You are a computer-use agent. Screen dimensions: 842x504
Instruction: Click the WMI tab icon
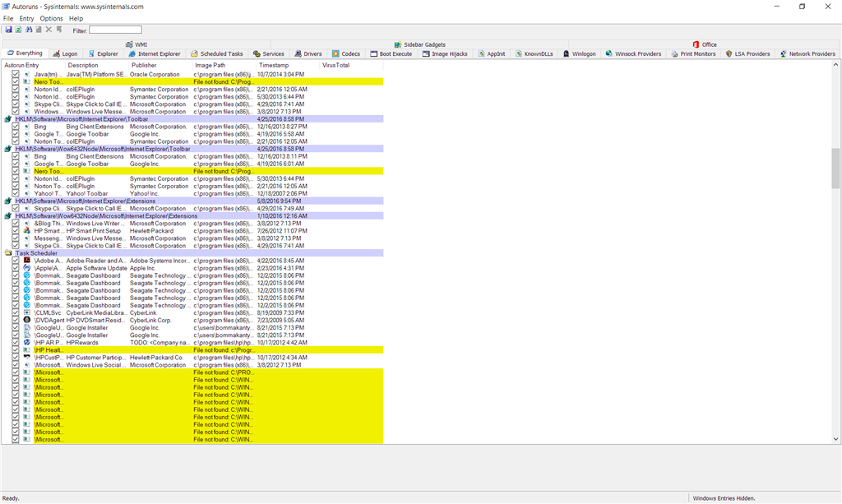129,44
